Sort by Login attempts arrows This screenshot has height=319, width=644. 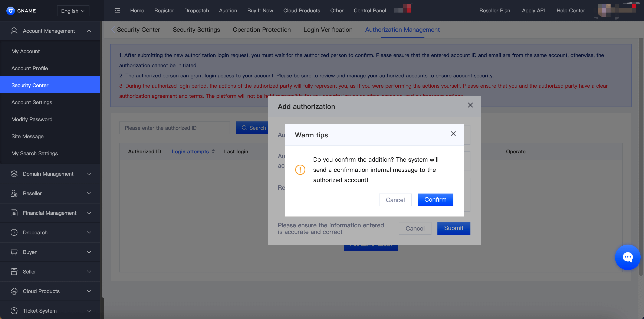pos(213,151)
